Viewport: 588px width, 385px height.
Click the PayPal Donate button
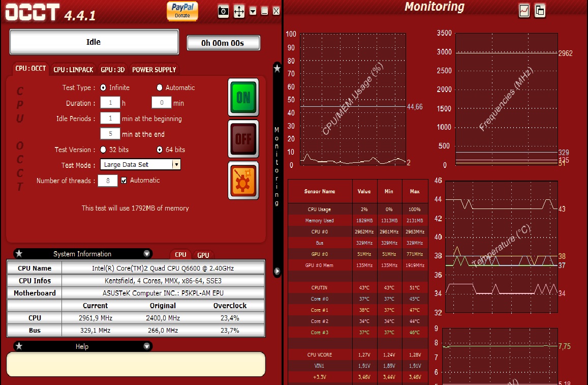pos(182,11)
